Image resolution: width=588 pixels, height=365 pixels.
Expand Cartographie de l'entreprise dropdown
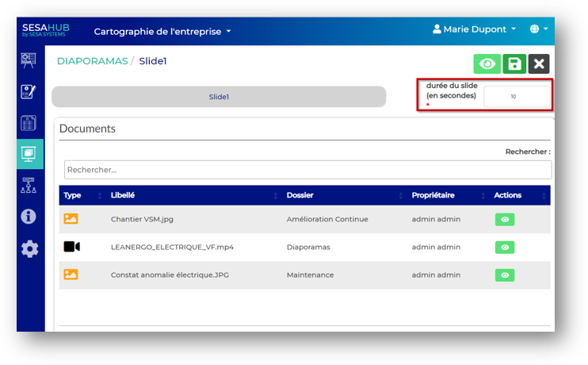point(162,32)
